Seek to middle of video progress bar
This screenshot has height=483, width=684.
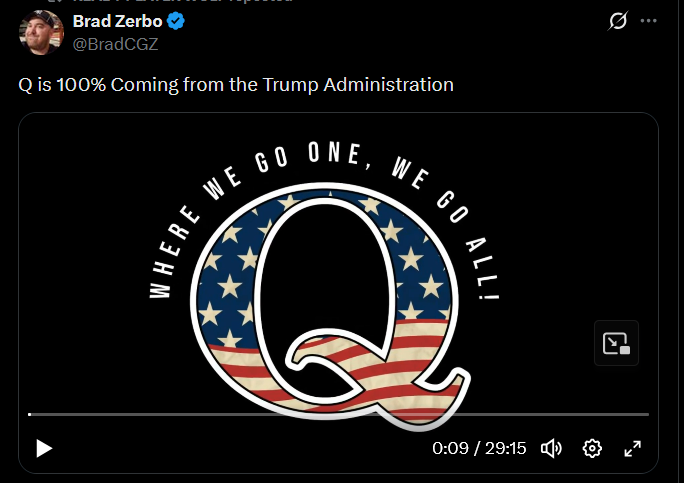pos(339,414)
